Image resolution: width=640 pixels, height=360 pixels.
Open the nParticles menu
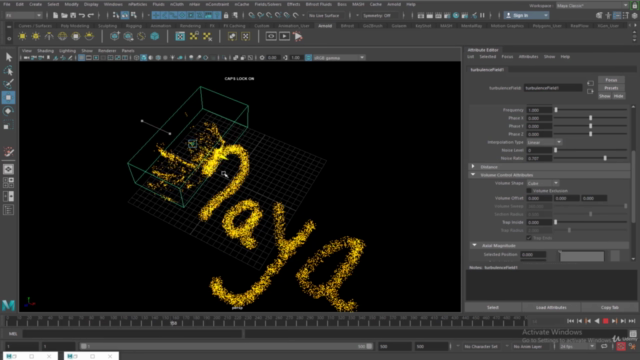(x=137, y=4)
